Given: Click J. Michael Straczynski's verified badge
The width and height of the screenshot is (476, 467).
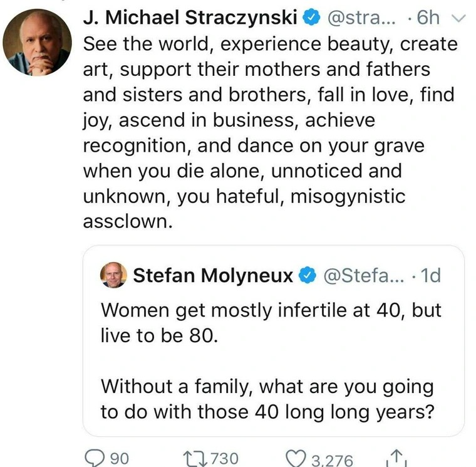Looking at the screenshot, I should (x=310, y=18).
